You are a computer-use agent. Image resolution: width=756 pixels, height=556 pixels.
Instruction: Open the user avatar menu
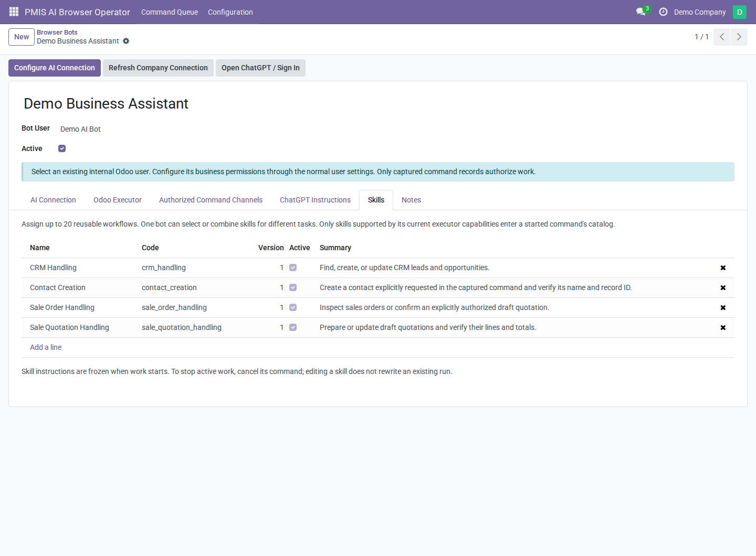pyautogui.click(x=739, y=12)
